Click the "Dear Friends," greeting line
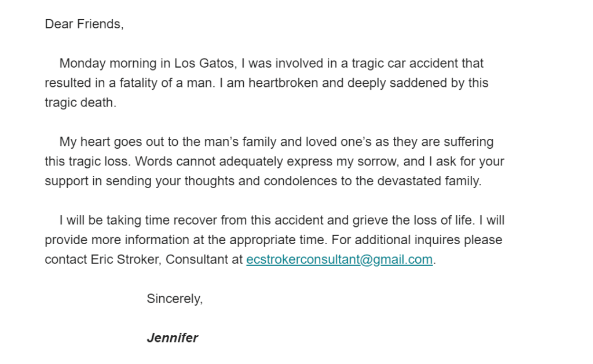This screenshot has height=364, width=593. click(84, 24)
